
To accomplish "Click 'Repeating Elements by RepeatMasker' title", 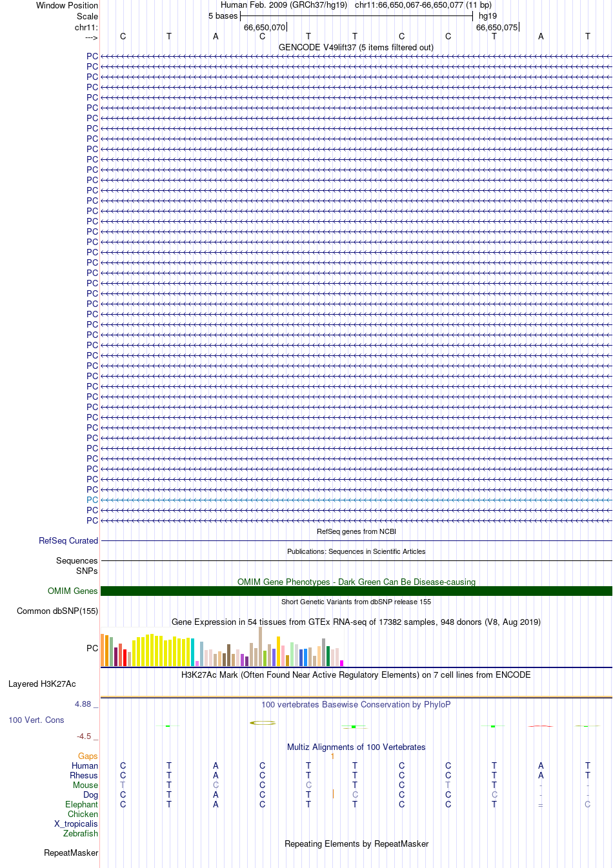I will click(x=356, y=843).
